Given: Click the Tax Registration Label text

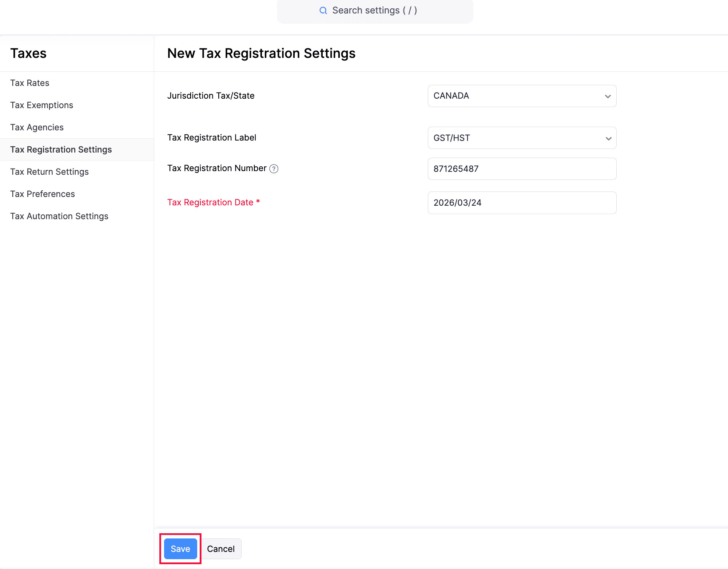Looking at the screenshot, I should coord(212,138).
